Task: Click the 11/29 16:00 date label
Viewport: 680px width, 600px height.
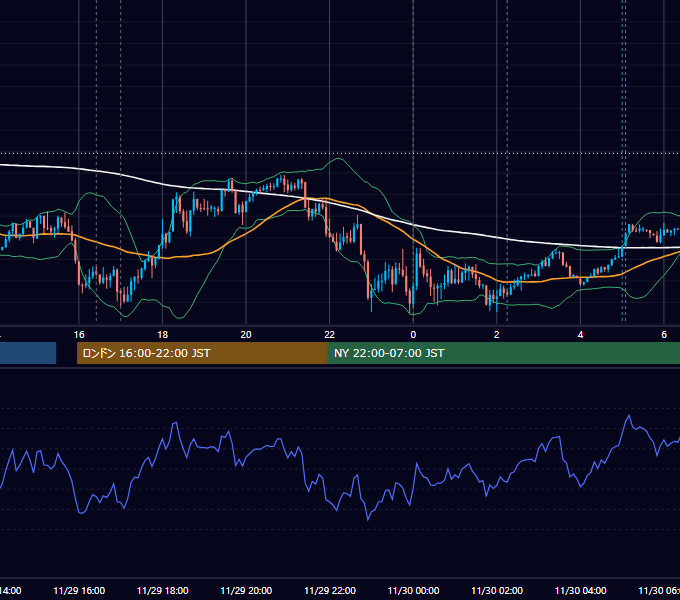Action: (x=79, y=590)
